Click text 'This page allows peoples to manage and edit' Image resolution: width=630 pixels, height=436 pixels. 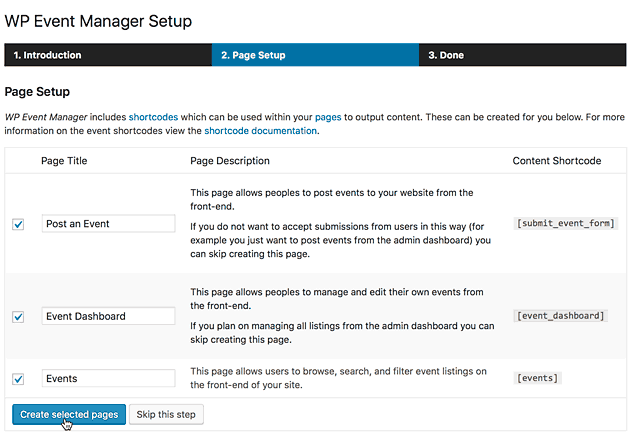click(337, 299)
